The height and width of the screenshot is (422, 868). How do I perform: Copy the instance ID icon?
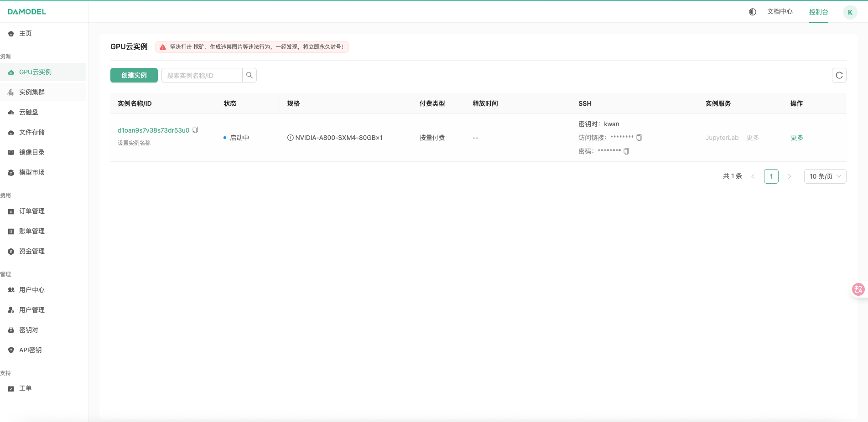point(195,130)
